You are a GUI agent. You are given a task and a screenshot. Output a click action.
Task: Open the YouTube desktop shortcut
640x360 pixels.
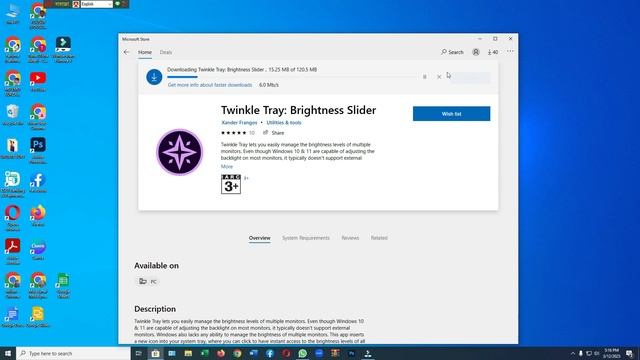[x=38, y=81]
